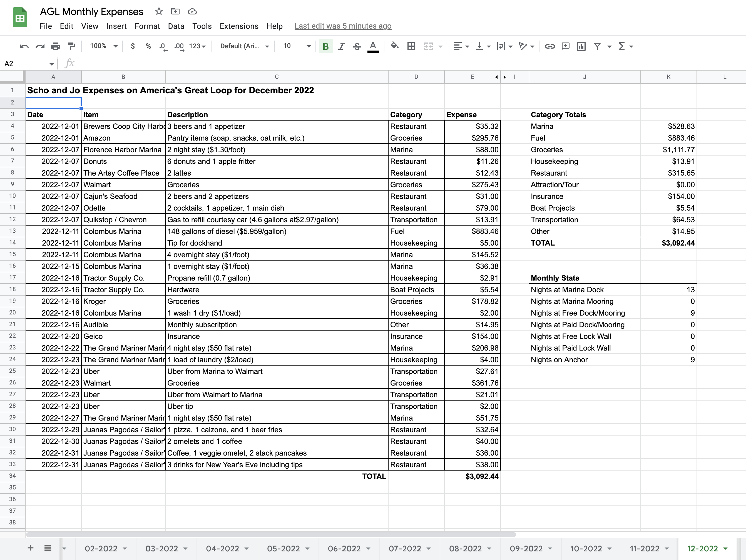
Task: Click the Insert chart icon
Action: pos(581,46)
